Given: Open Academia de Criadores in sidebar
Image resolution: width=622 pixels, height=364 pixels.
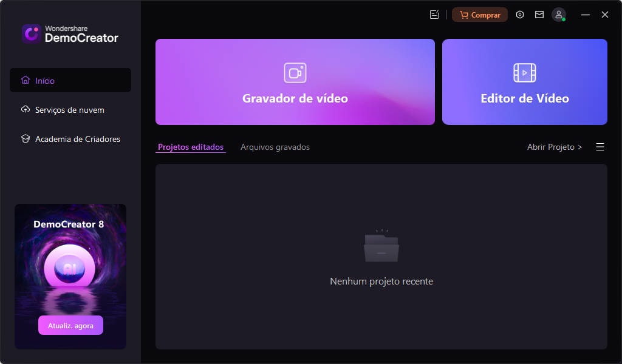Looking at the screenshot, I should tap(70, 139).
